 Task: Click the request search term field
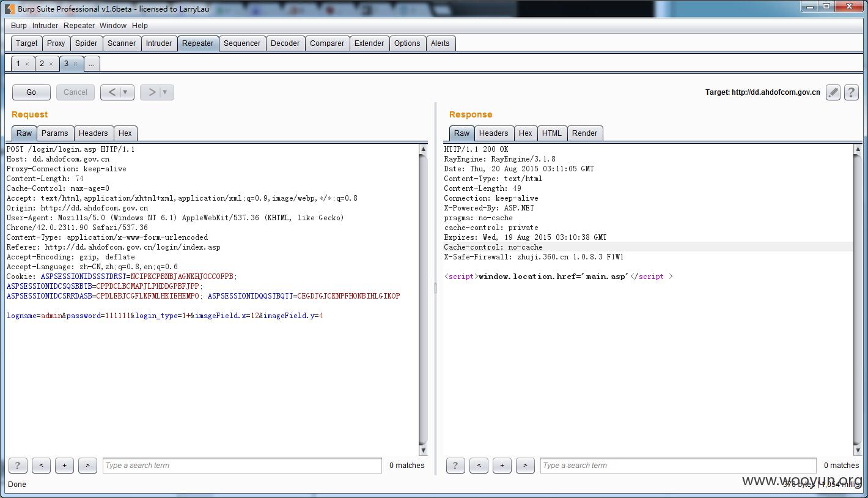(x=243, y=466)
